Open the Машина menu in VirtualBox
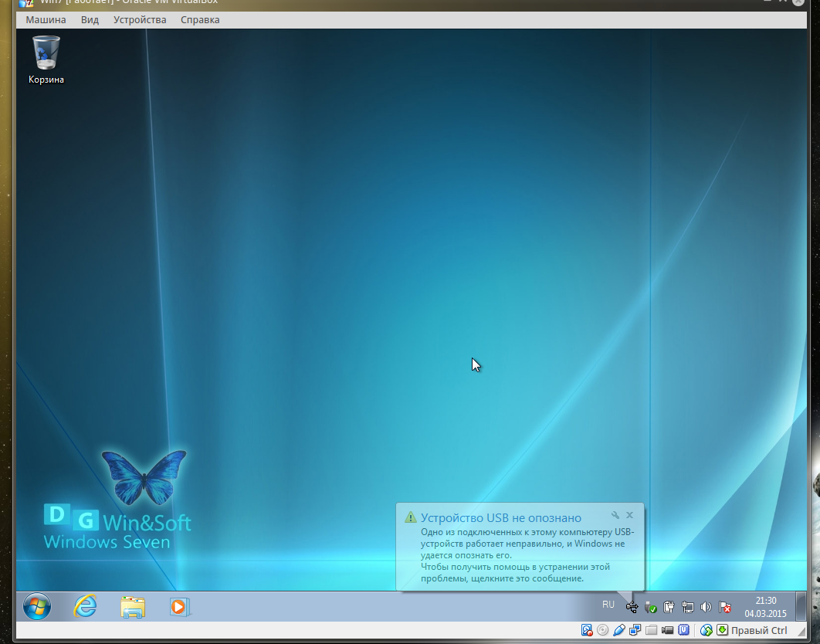 click(x=46, y=20)
